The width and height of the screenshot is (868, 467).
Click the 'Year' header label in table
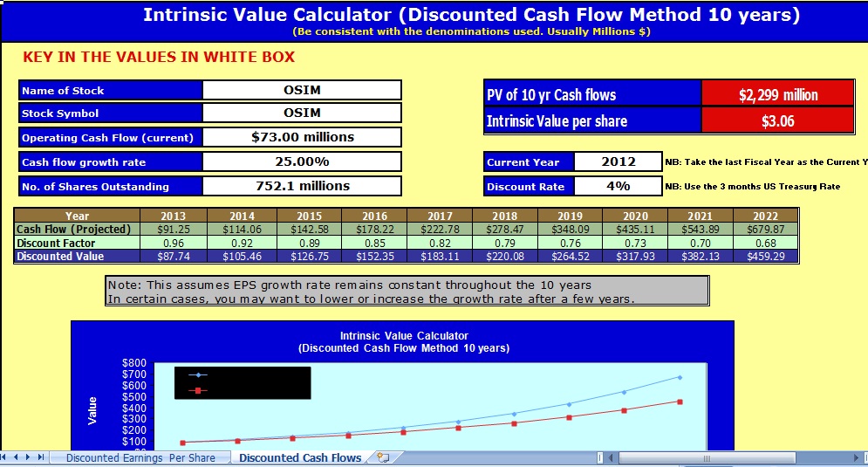77,216
